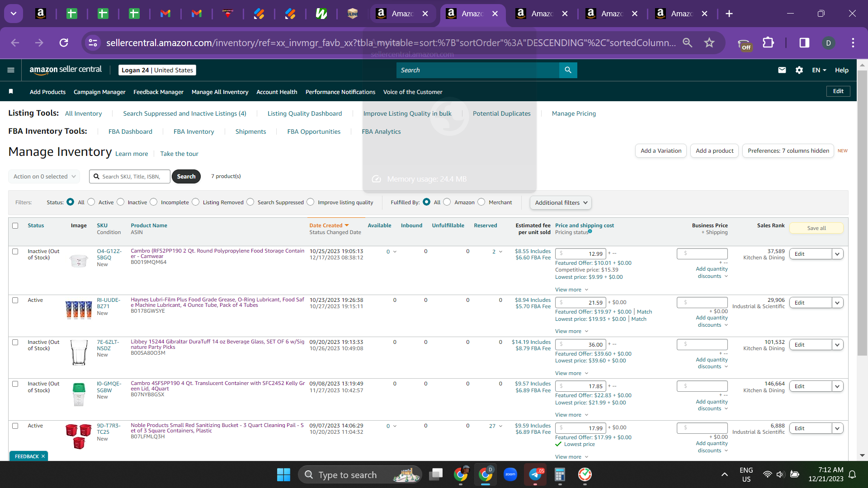
Task: Click the Noble red sanitizing bucket thumbnail
Action: tap(79, 436)
